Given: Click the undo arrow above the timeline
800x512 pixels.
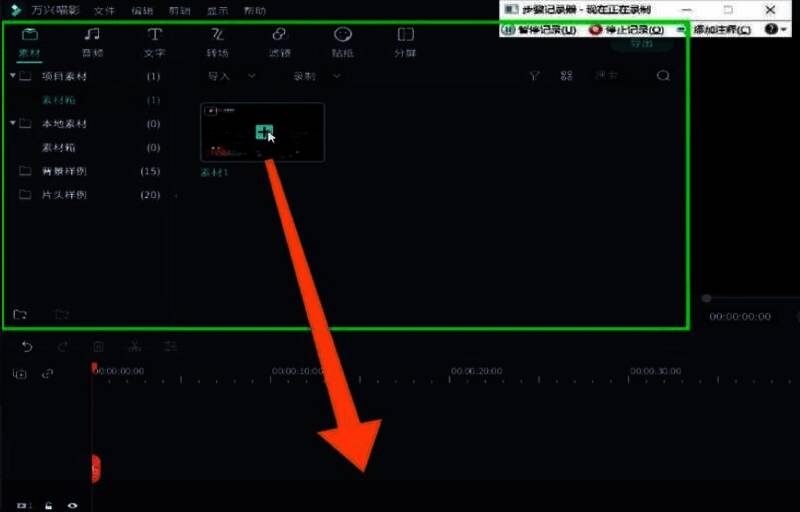Looking at the screenshot, I should [x=27, y=347].
